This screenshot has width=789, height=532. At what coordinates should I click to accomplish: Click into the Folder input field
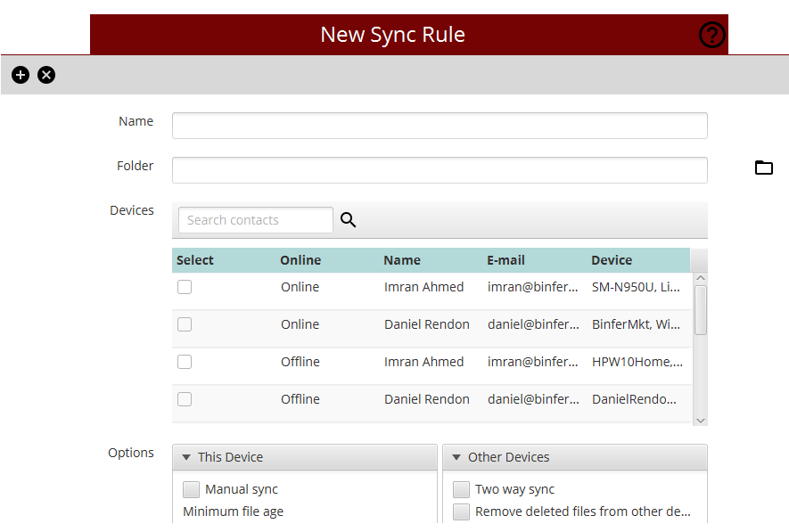click(x=440, y=170)
